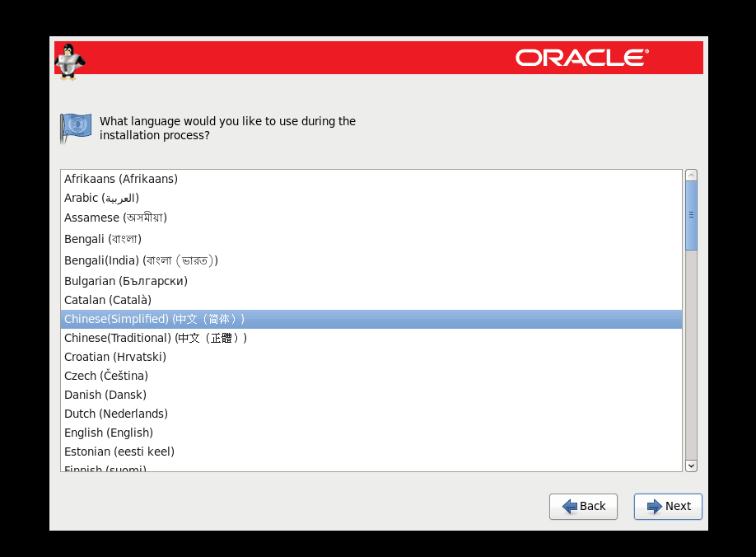Click the Tux penguin logo icon
This screenshot has height=557, width=756.
pos(69,61)
